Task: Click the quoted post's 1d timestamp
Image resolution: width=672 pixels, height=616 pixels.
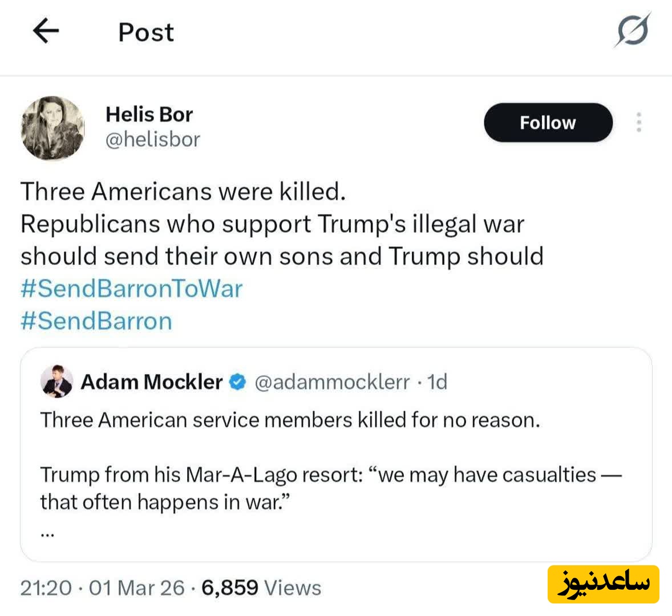Action: point(438,382)
